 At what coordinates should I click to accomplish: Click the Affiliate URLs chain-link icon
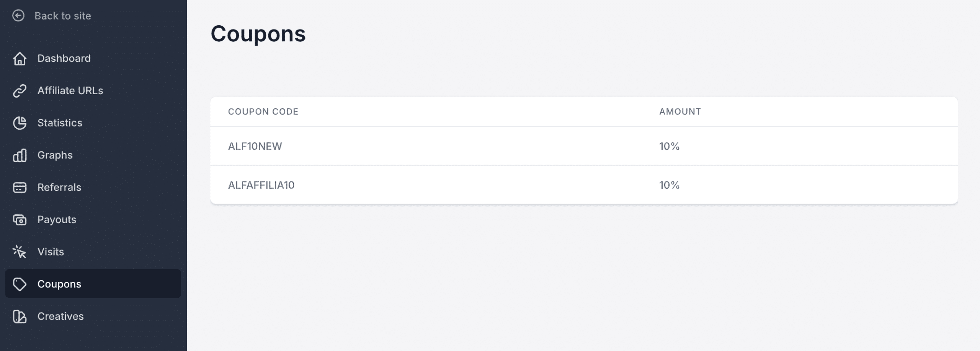coord(20,91)
